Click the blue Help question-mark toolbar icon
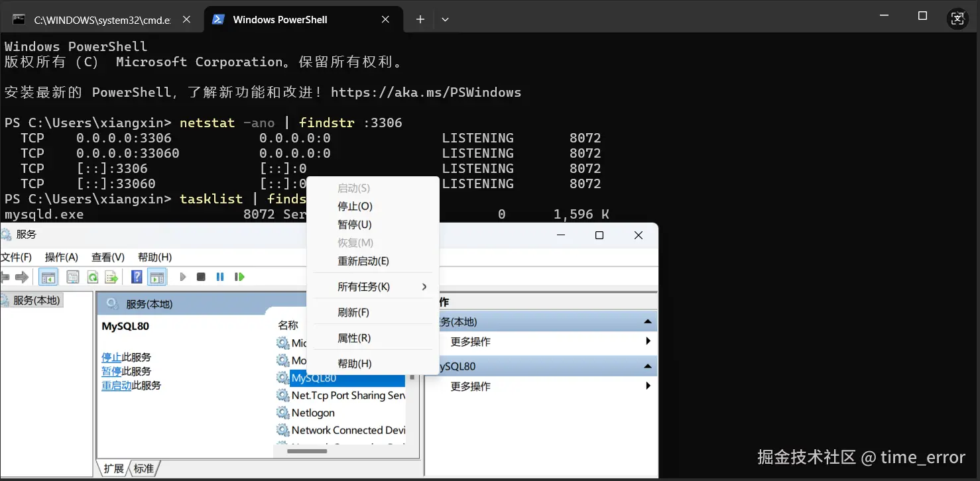980x481 pixels. [137, 277]
